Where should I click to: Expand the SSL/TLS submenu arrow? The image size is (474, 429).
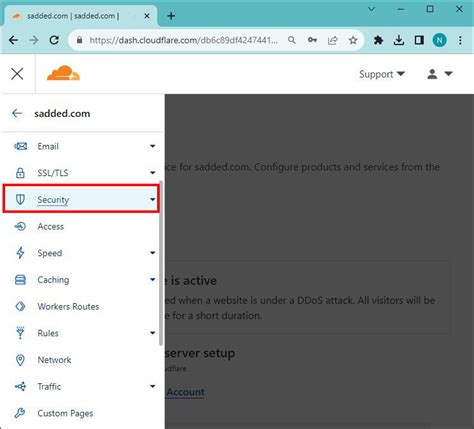152,173
